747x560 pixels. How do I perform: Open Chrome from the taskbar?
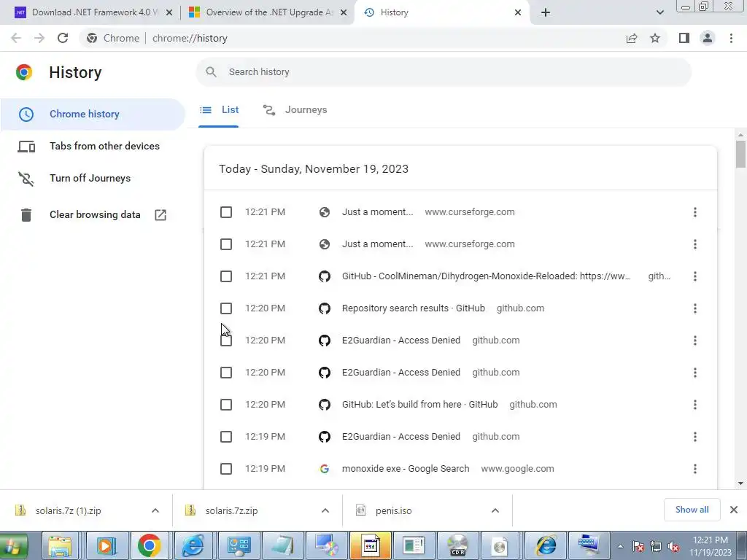(x=150, y=545)
